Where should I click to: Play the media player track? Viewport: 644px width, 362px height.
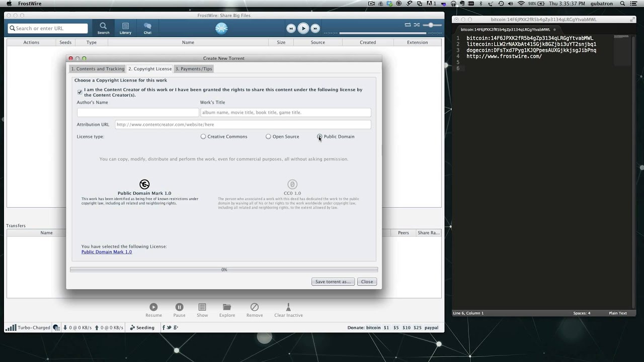(x=303, y=29)
